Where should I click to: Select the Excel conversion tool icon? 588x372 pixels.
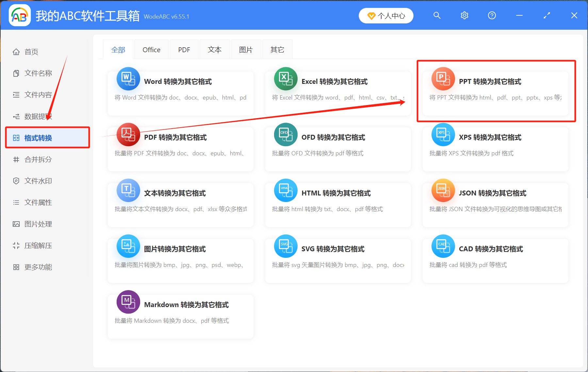coord(286,79)
